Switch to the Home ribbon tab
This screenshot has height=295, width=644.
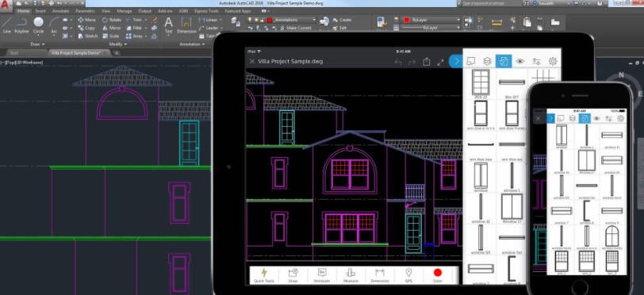[x=24, y=11]
